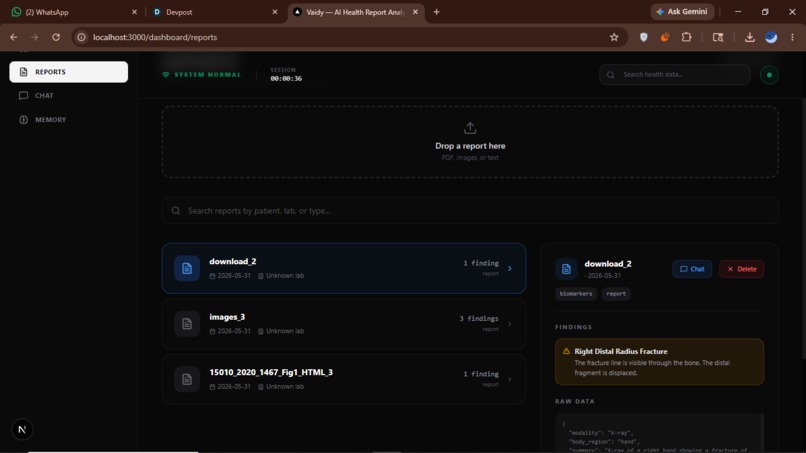806x453 pixels.
Task: Open the Right Distal Radius Fracture finding
Action: click(x=659, y=362)
